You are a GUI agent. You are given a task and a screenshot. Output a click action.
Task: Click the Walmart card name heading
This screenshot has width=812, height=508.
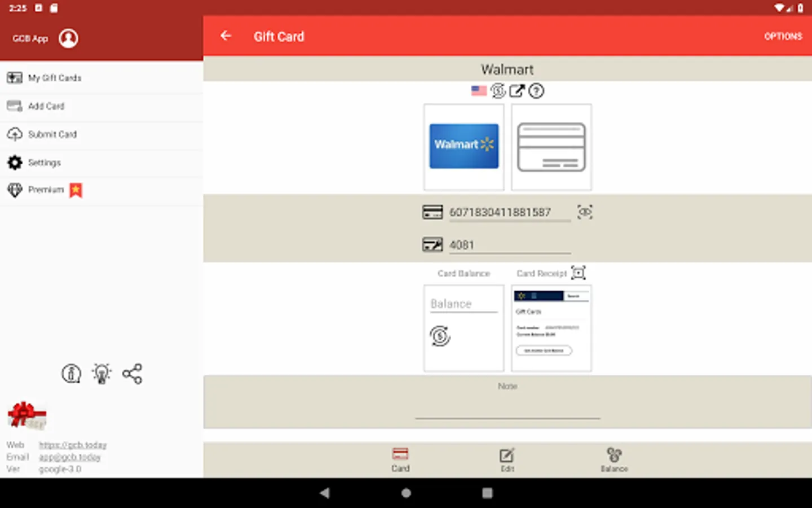coord(507,69)
